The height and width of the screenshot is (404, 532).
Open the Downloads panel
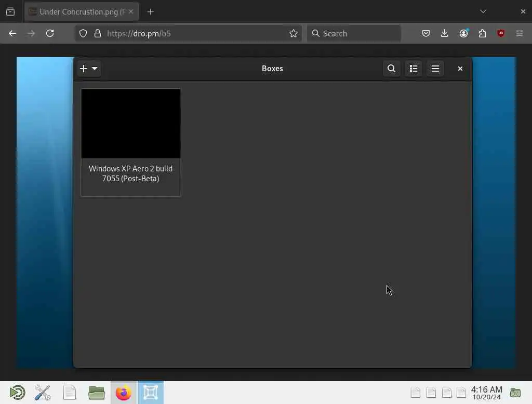click(x=445, y=33)
